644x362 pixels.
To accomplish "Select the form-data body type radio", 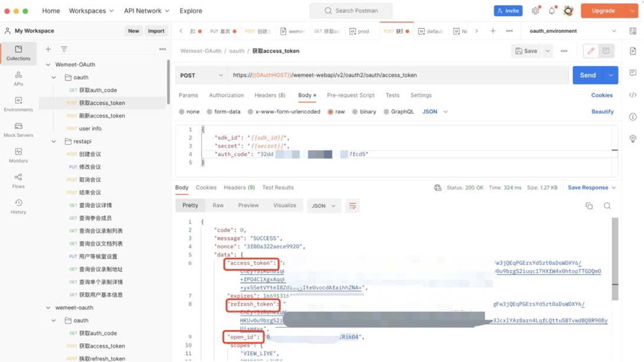I will pyautogui.click(x=209, y=112).
